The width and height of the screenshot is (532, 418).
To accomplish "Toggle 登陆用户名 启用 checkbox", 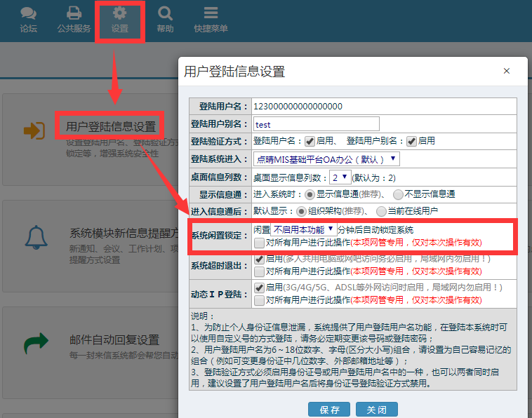I will [310, 141].
